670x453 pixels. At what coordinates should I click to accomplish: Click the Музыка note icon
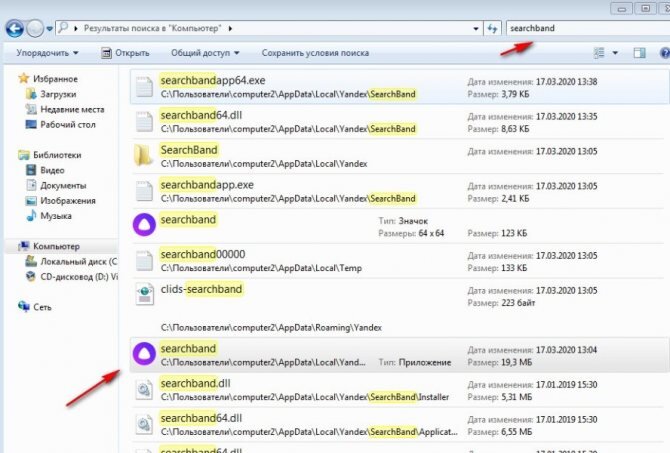pyautogui.click(x=31, y=215)
